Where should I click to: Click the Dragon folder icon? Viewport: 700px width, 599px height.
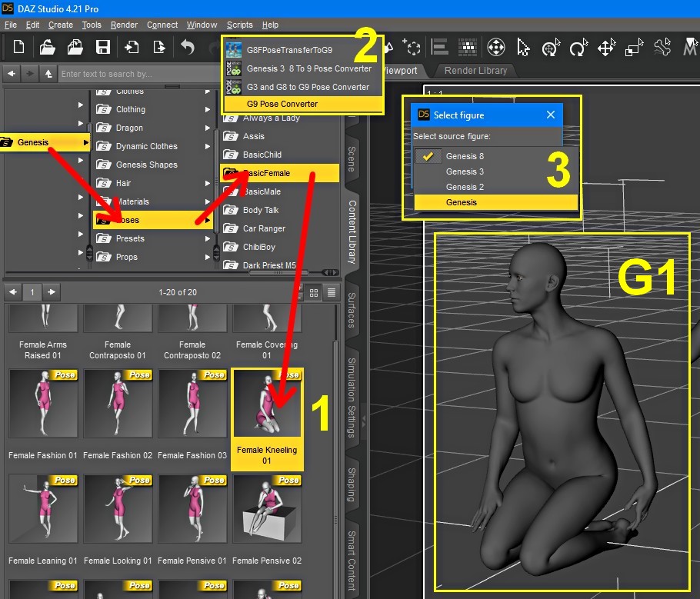pos(104,128)
